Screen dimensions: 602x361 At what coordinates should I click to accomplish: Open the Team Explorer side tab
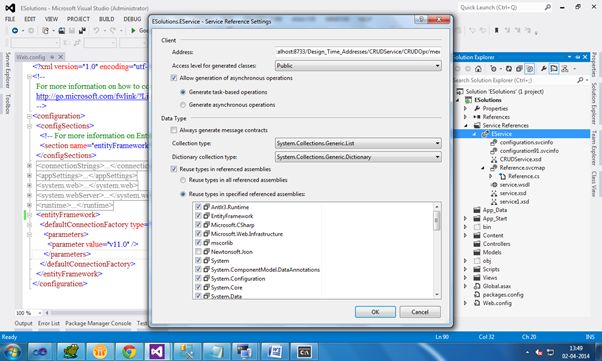(x=594, y=148)
